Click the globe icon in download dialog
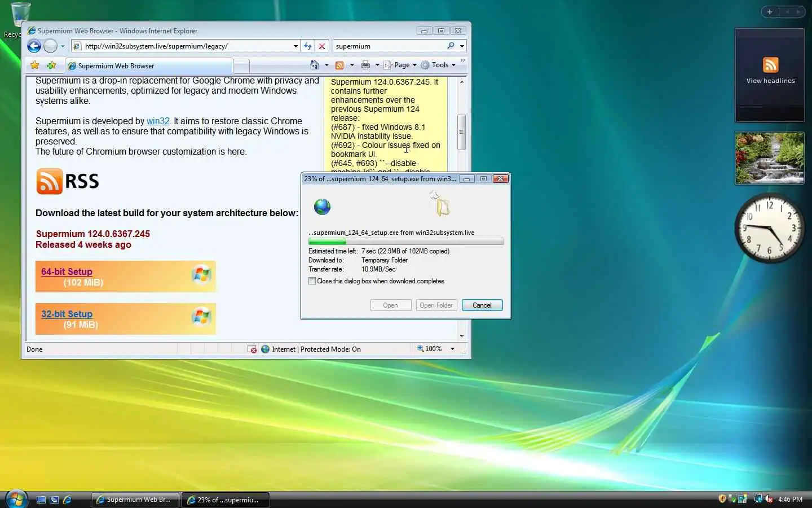 [322, 207]
